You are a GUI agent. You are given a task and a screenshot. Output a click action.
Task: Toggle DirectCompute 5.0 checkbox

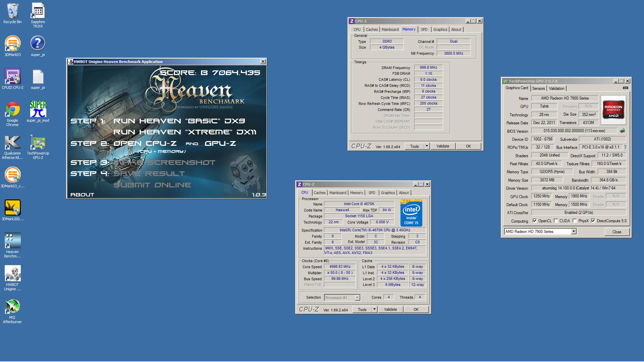coord(593,221)
